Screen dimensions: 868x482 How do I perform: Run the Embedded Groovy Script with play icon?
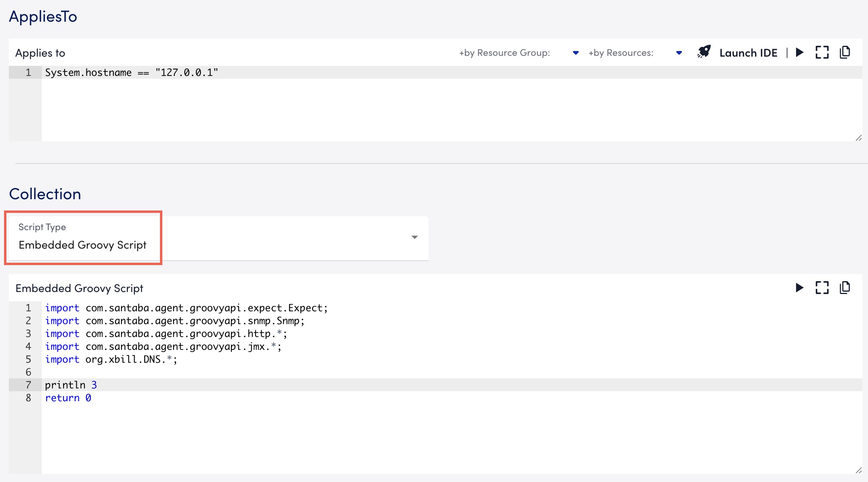pyautogui.click(x=799, y=288)
